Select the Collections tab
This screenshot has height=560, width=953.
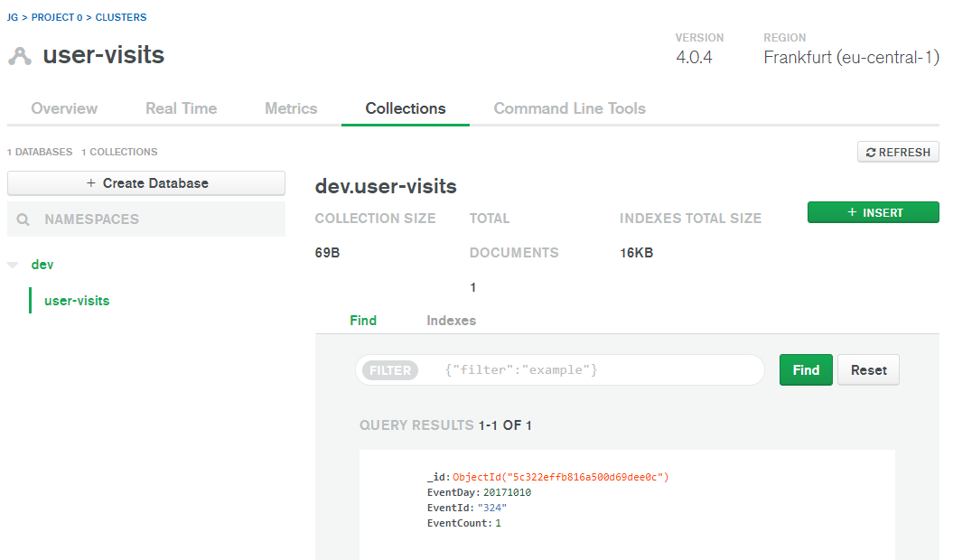click(406, 108)
